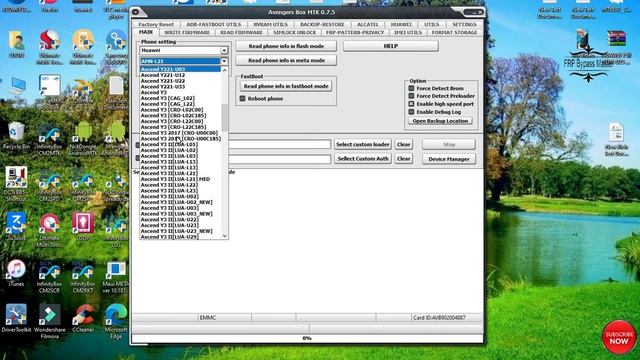The width and height of the screenshot is (640, 360).
Task: Click Select custom loader button
Action: (x=362, y=144)
